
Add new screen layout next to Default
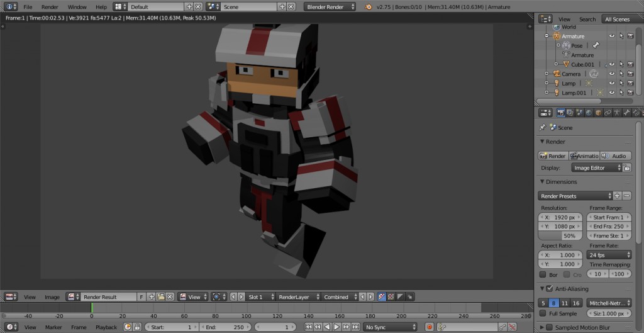tap(189, 7)
